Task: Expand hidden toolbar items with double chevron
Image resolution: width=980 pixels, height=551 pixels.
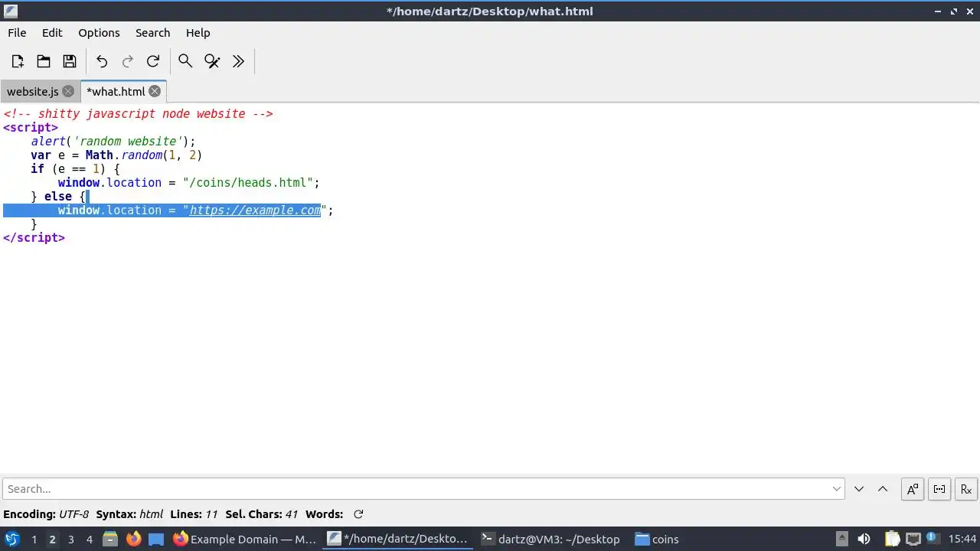Action: [238, 61]
